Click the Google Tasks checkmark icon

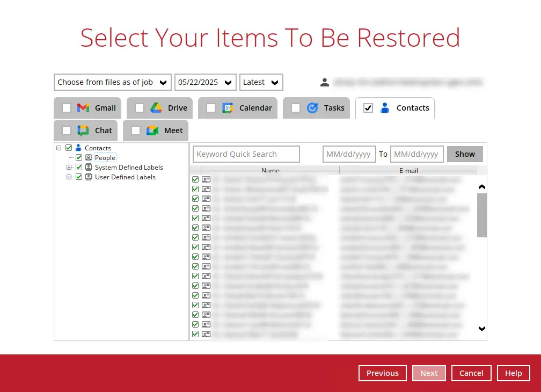pos(312,108)
